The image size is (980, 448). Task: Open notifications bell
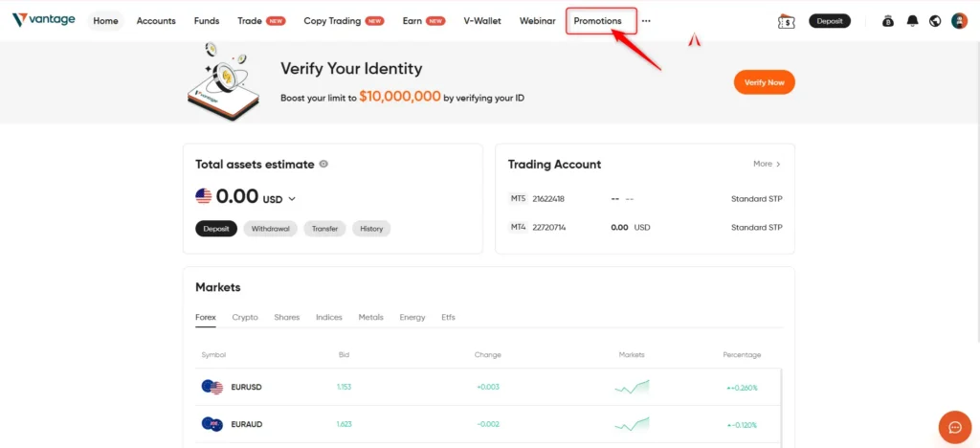point(912,21)
